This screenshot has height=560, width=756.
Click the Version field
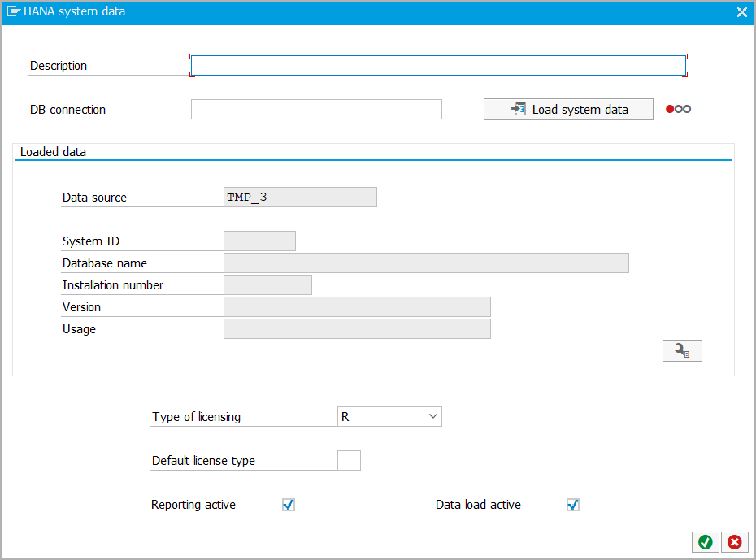pos(357,307)
